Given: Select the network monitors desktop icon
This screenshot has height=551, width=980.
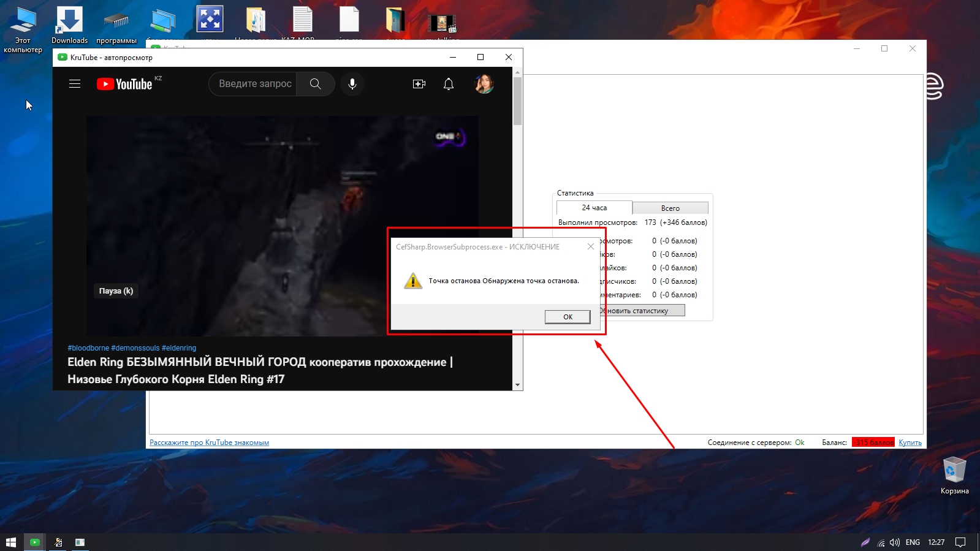Looking at the screenshot, I should (x=163, y=21).
